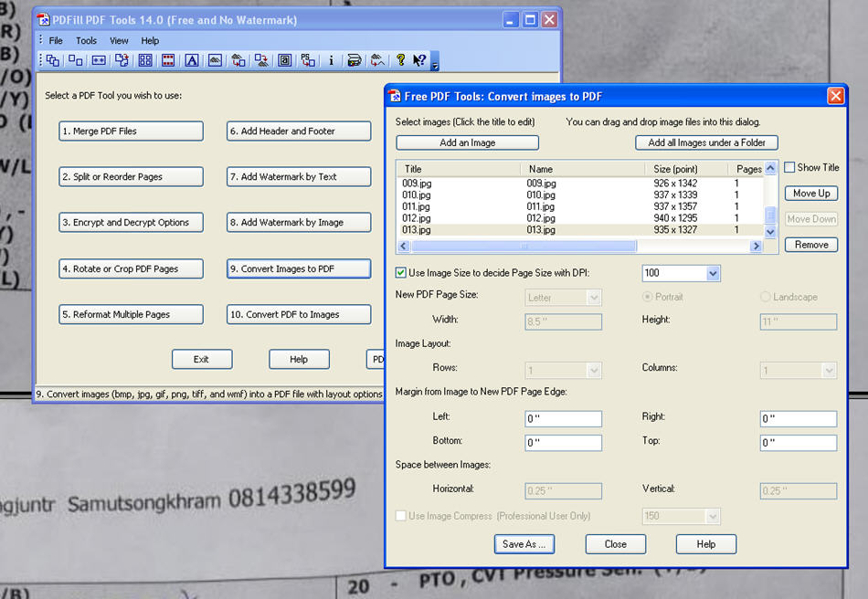Open the DPI dropdown showing 100

[x=713, y=273]
